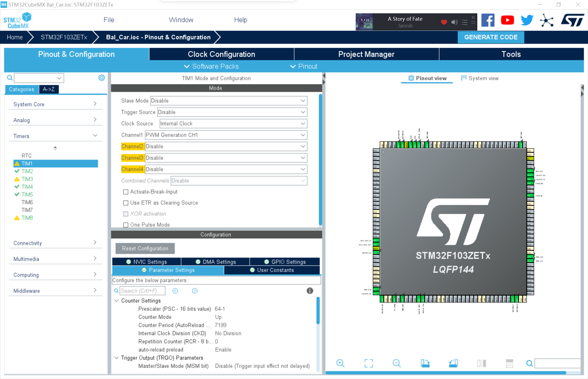Open the Channel2 dropdown
This screenshot has width=588, height=379.
coord(226,146)
